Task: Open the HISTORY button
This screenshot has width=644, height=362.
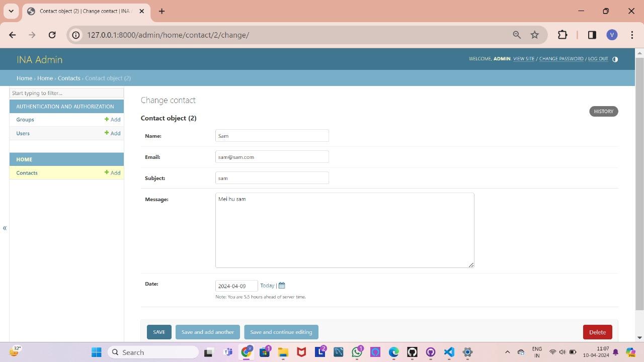Action: click(603, 111)
